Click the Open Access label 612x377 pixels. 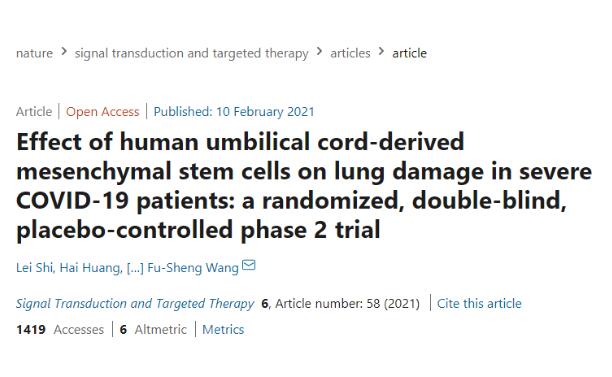[x=102, y=112]
